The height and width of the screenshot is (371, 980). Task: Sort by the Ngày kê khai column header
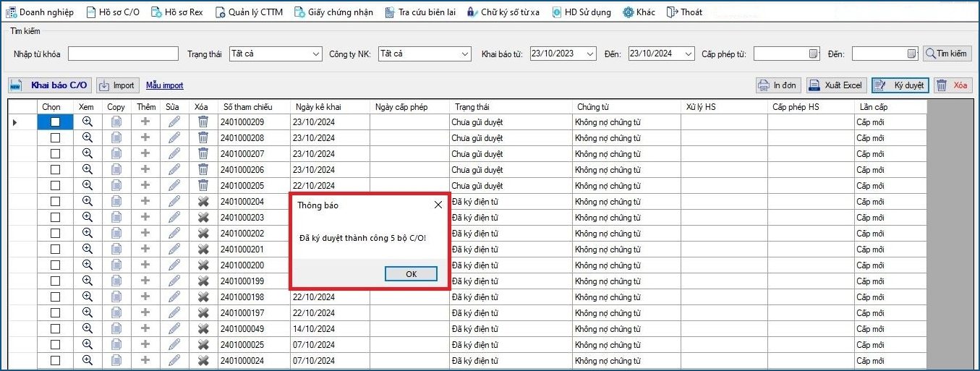[330, 107]
